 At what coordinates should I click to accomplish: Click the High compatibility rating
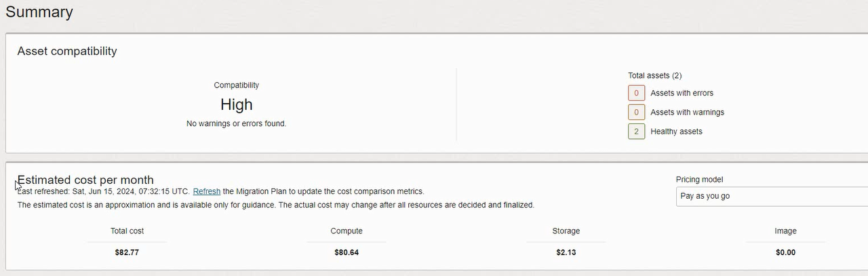[x=236, y=104]
